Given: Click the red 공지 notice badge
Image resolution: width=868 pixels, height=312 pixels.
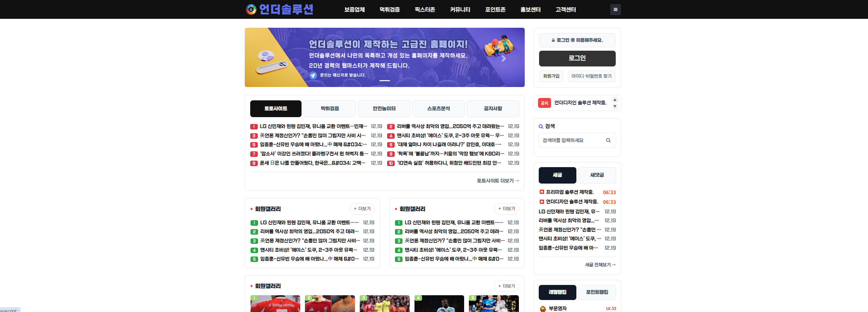Looking at the screenshot, I should tap(544, 103).
